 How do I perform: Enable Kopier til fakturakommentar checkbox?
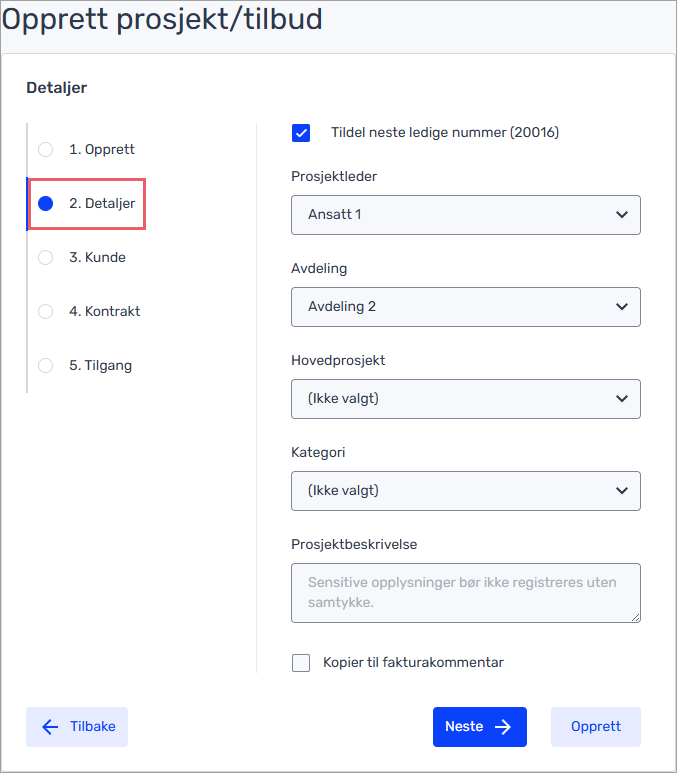[301, 663]
